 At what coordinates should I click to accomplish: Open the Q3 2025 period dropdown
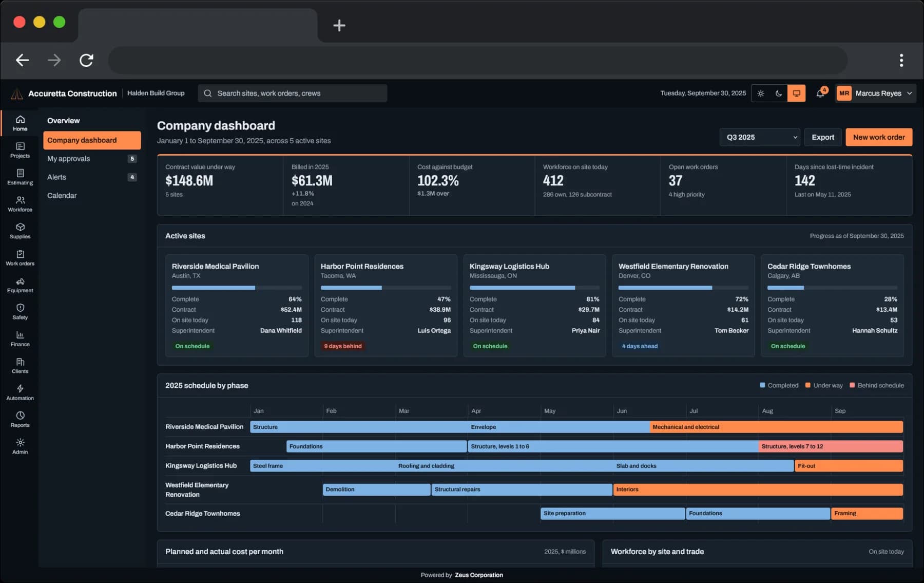coord(760,137)
